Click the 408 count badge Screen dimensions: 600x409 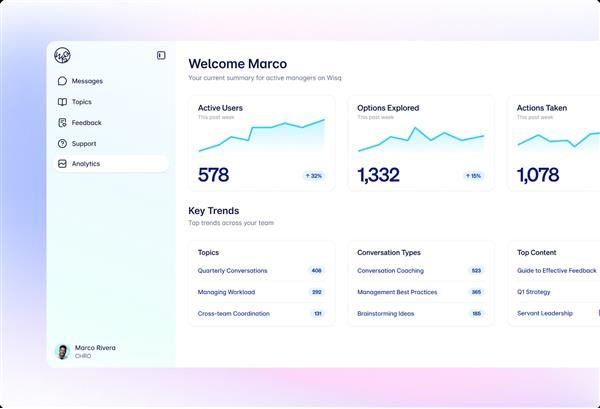(316, 270)
